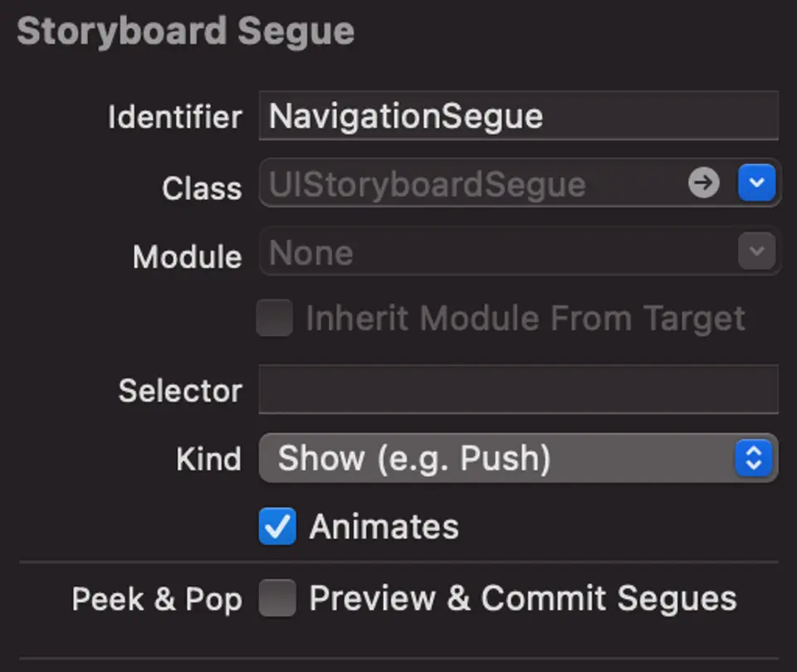Viewport: 797px width, 672px height.
Task: Click the Animates label text
Action: [384, 528]
